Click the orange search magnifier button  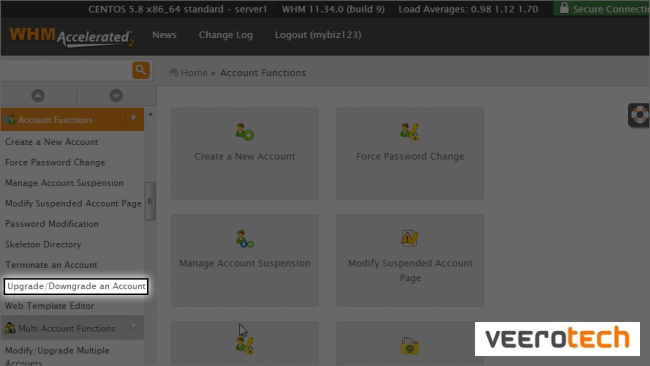(141, 70)
